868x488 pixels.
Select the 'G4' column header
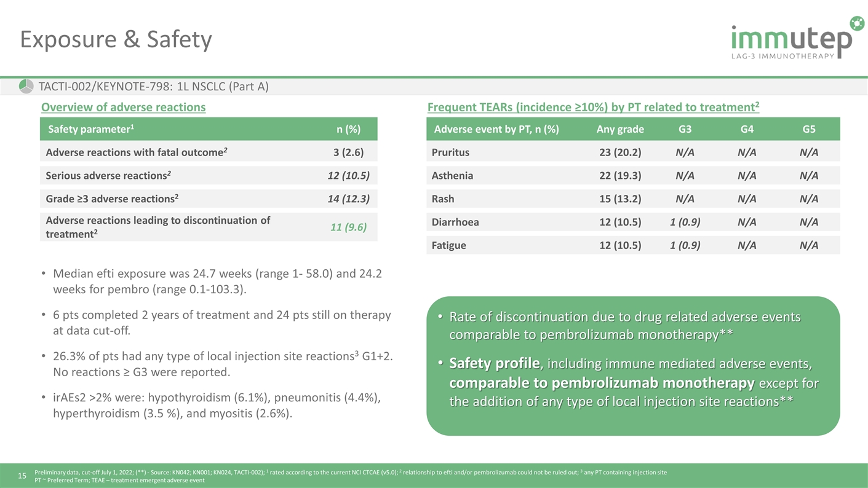pos(747,129)
